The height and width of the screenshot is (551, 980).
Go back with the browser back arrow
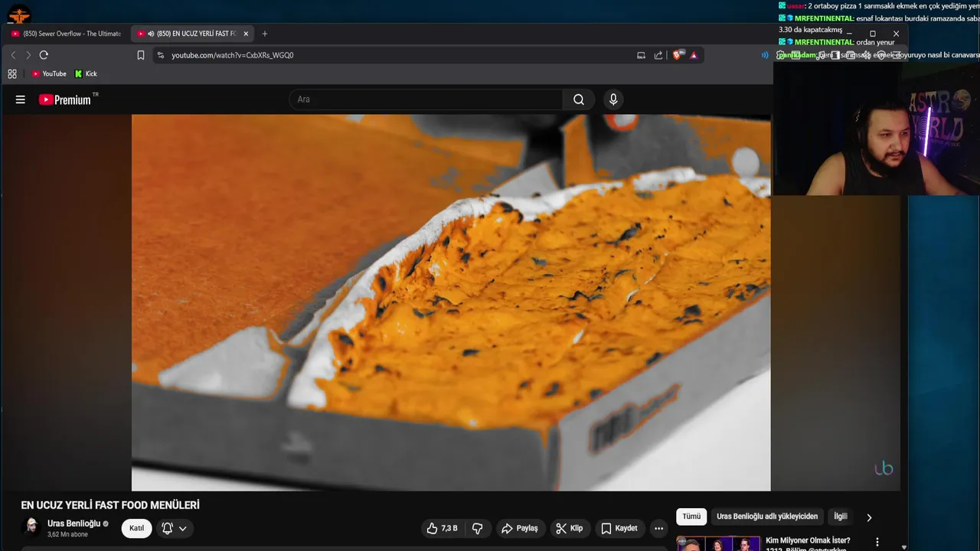point(13,55)
